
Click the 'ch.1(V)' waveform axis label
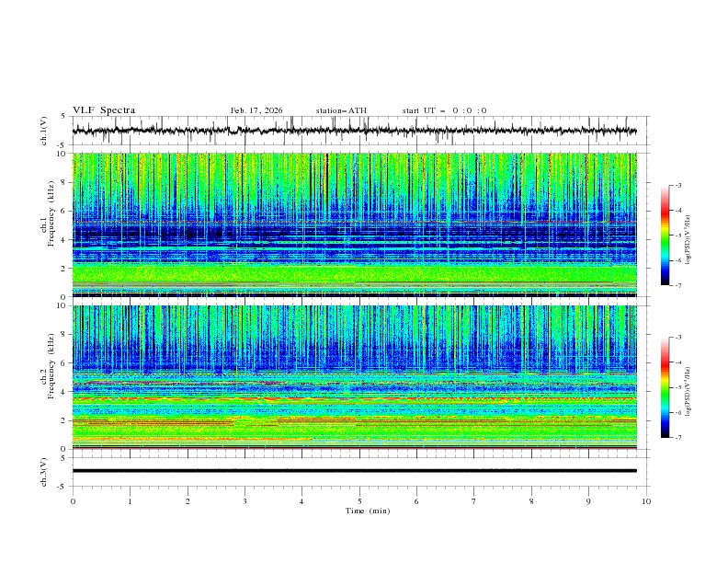44,131
